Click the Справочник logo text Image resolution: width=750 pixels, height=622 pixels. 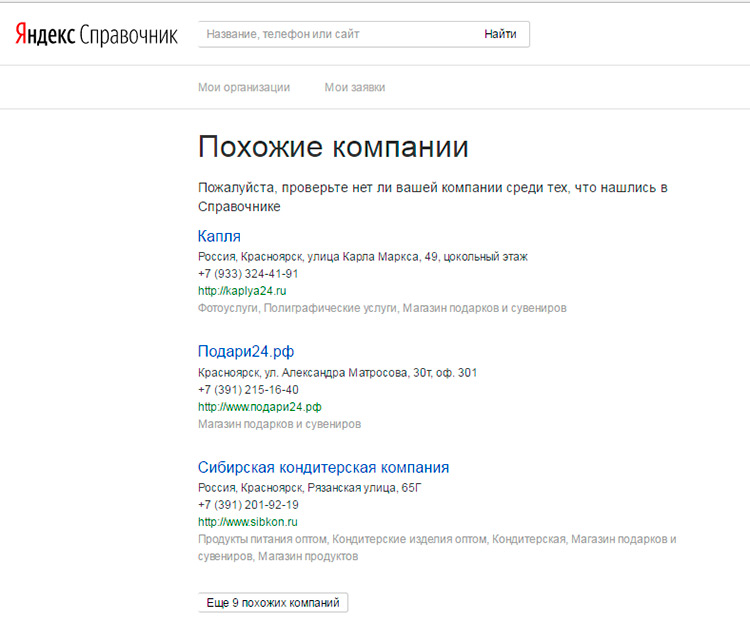pyautogui.click(x=128, y=35)
